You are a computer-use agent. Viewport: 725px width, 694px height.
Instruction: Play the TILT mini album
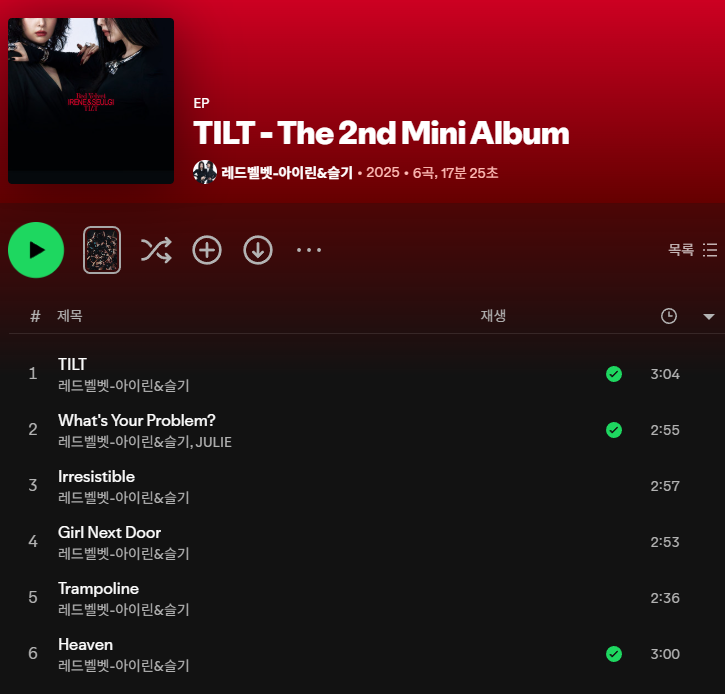[36, 250]
